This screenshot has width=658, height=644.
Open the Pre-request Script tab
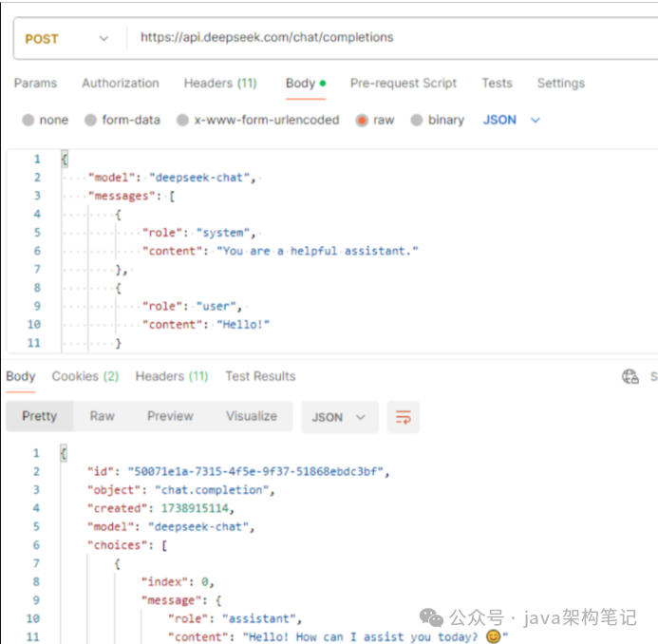pyautogui.click(x=404, y=84)
